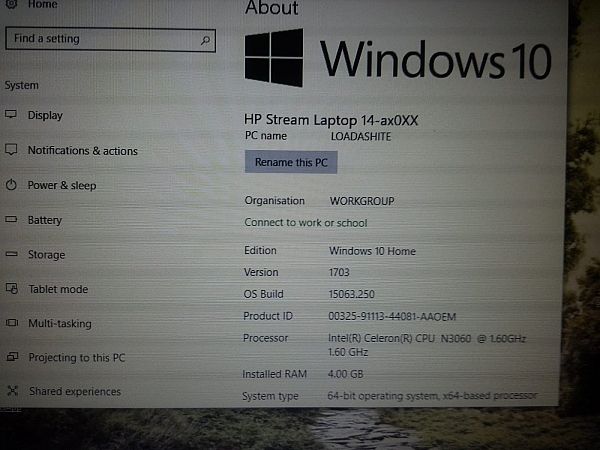Click the HP Stream Laptop 14-ax0XX heading

click(331, 120)
